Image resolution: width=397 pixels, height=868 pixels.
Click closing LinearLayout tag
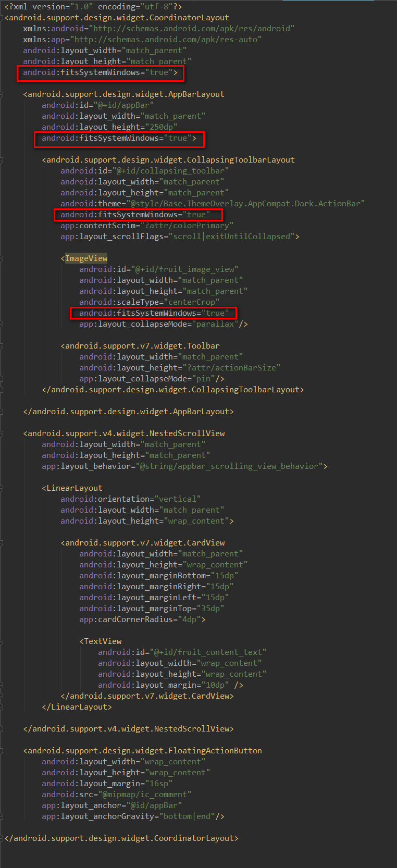coord(77,707)
